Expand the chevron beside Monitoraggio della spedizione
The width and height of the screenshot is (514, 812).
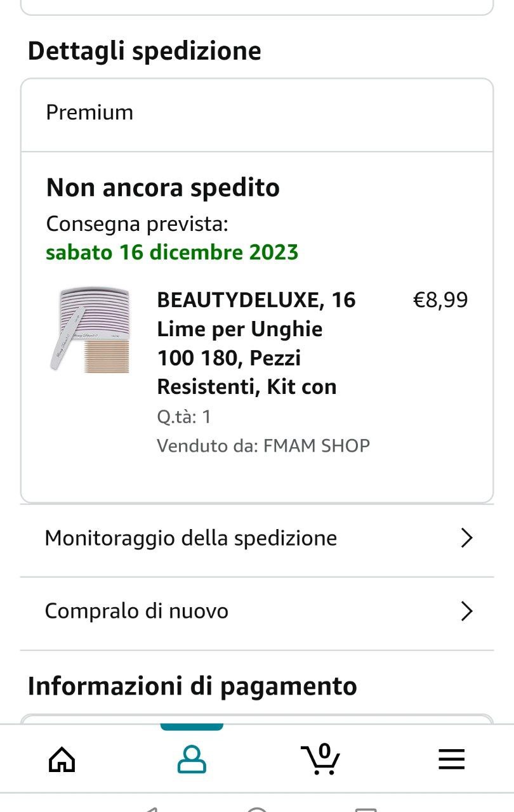coord(466,538)
